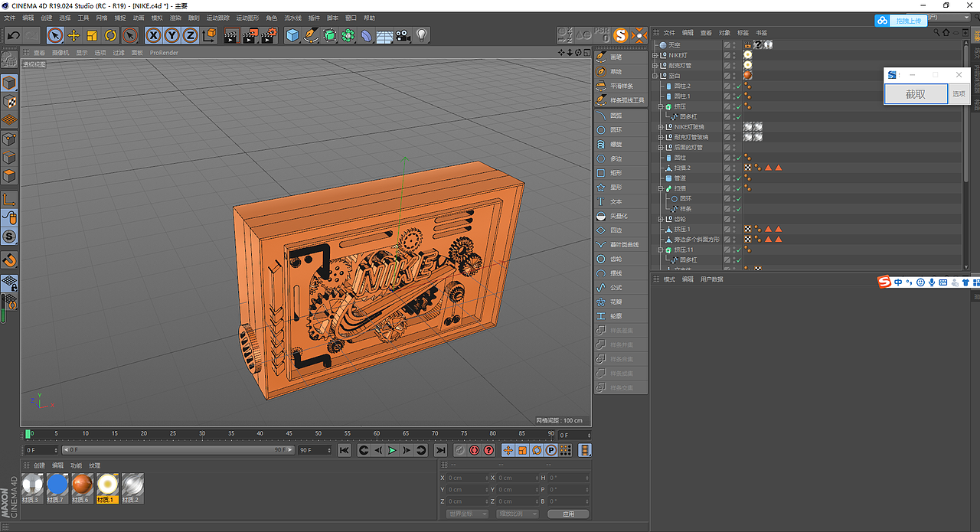Select 螺旋 helix spline
Screen dimensions: 980x532
coord(620,144)
